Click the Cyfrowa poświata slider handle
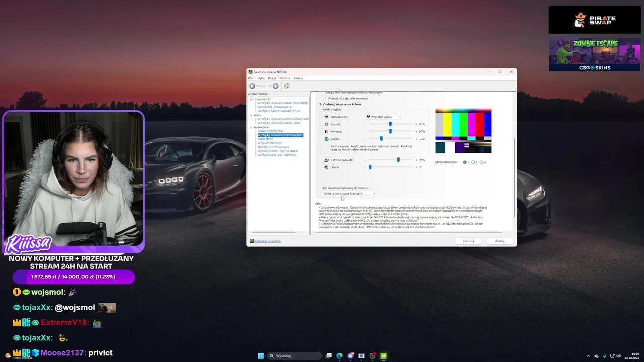Image resolution: width=644 pixels, height=362 pixels. point(398,160)
